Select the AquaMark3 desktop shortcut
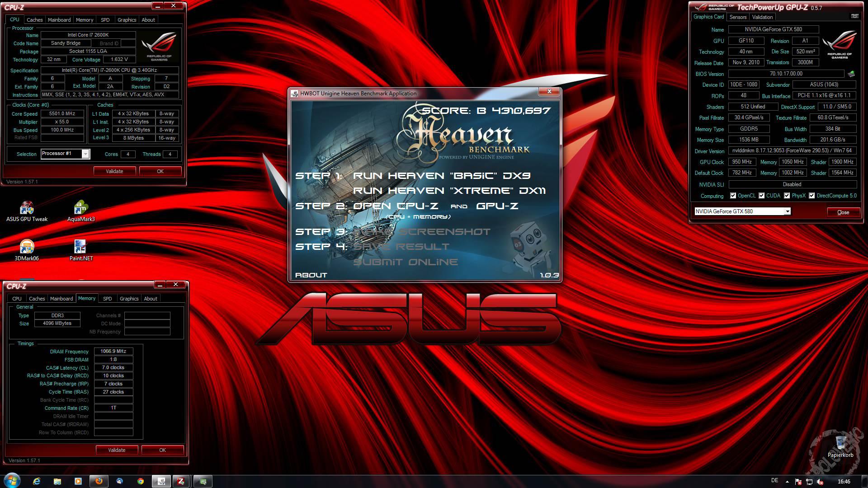The height and width of the screenshot is (488, 868). pyautogui.click(x=81, y=211)
